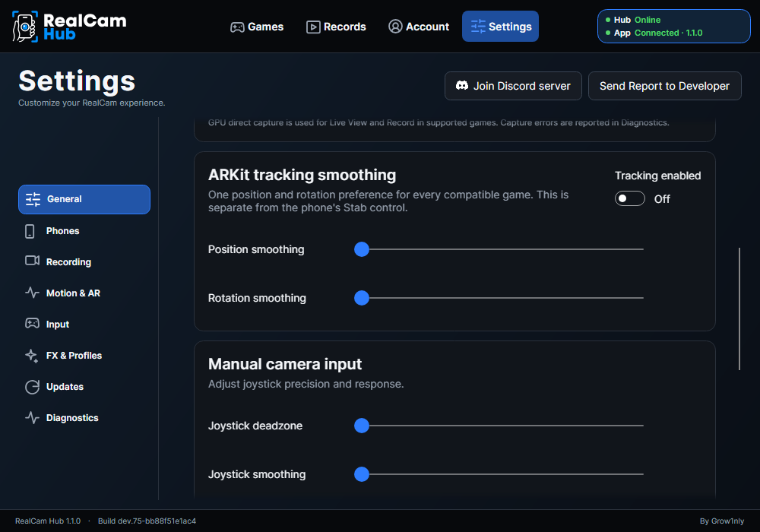Enable the ARKit Tracking toggle
Image resolution: width=760 pixels, height=532 pixels.
(x=629, y=198)
